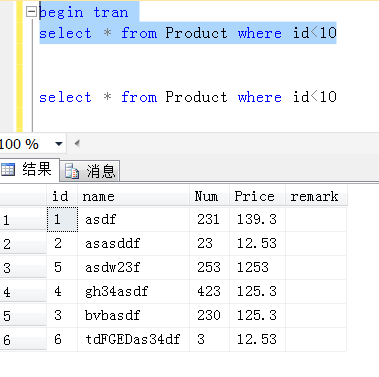Click the Num cell '231'
This screenshot has height=377, width=379.
[x=209, y=219]
